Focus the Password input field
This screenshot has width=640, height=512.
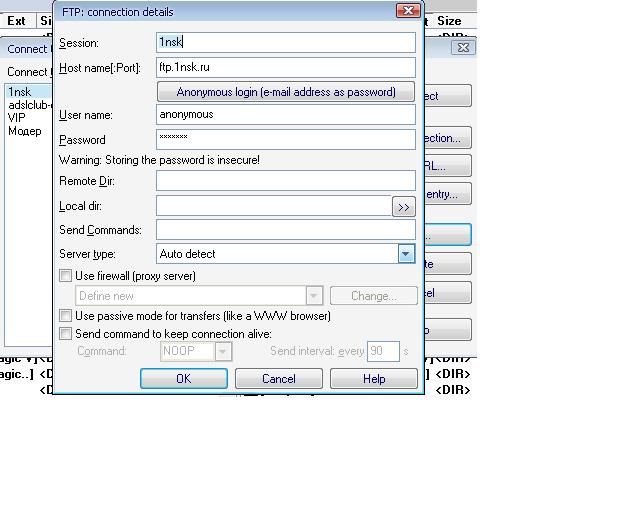[x=286, y=140]
